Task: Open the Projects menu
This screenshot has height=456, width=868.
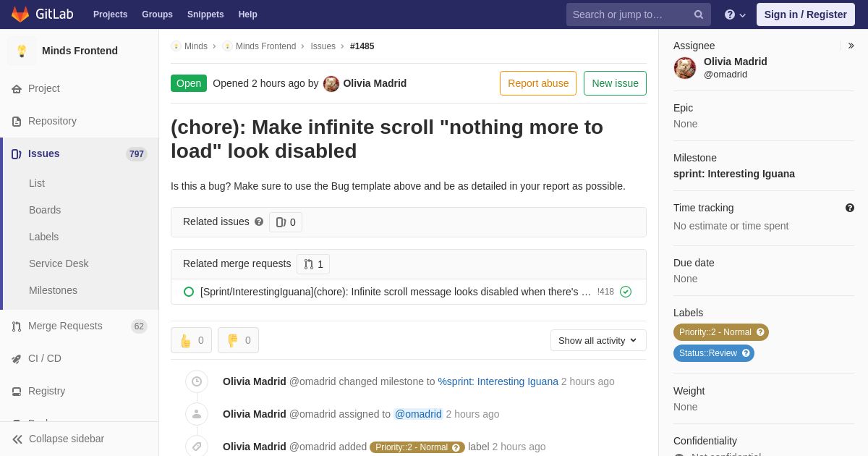Action: coord(110,14)
